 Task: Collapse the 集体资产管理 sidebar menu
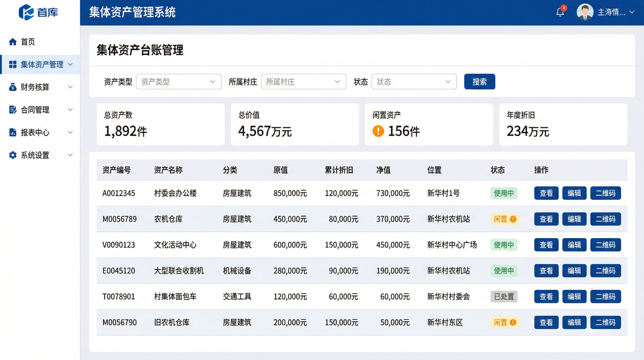(70, 64)
